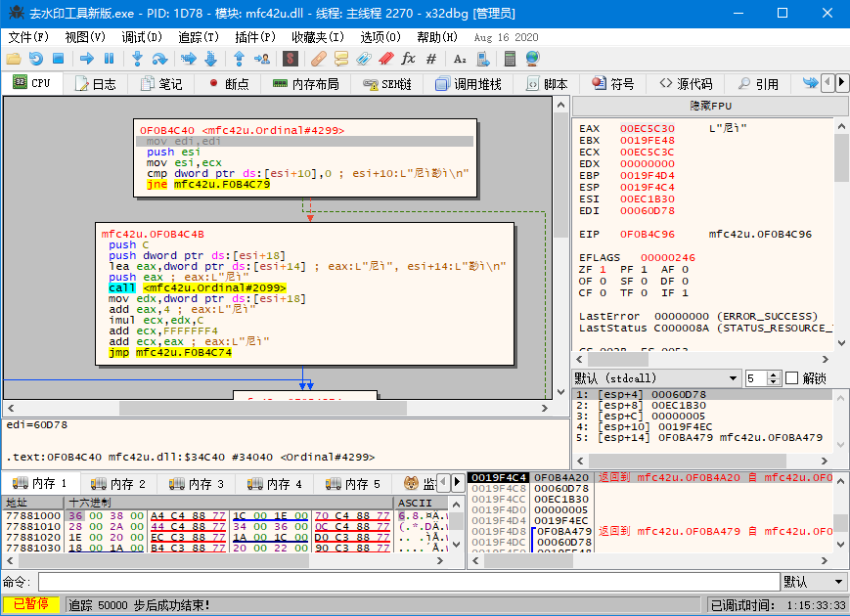This screenshot has height=616, width=850.
Task: Click the trace over icon
Action: pos(211,59)
